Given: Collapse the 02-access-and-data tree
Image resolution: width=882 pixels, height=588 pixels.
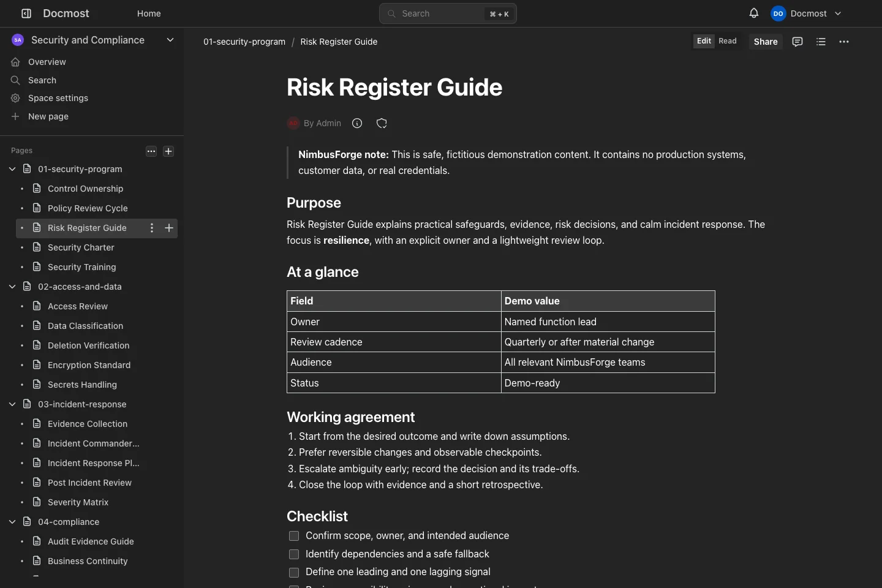Looking at the screenshot, I should (12, 287).
